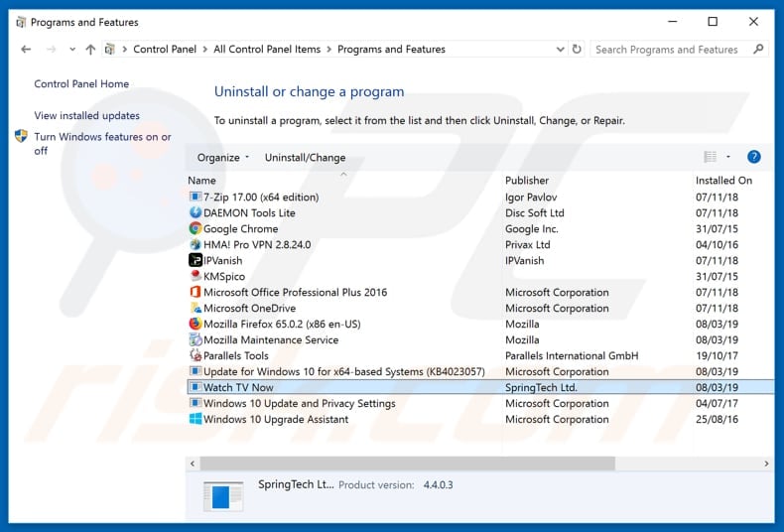Click the 7-Zip program icon
The height and width of the screenshot is (532, 784).
[195, 197]
